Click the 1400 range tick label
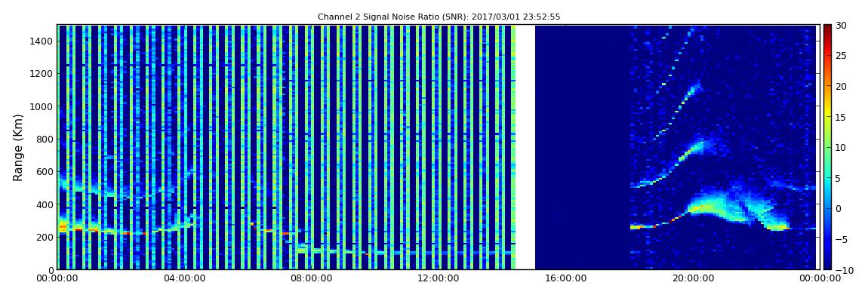Image resolution: width=868 pixels, height=307 pixels. [42, 41]
